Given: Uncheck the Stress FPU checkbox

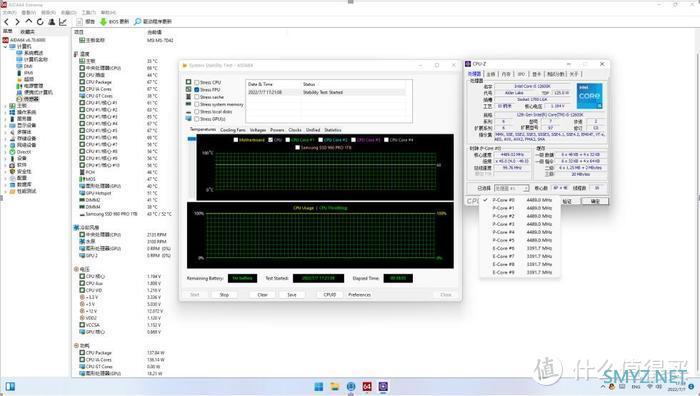Looking at the screenshot, I should pyautogui.click(x=196, y=90).
